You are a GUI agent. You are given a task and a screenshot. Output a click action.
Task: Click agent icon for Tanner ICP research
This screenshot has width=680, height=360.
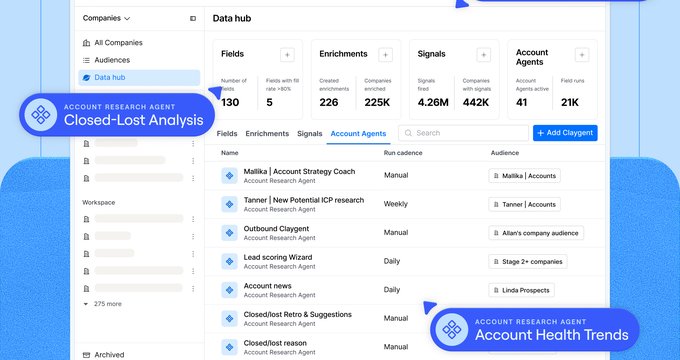click(x=229, y=204)
